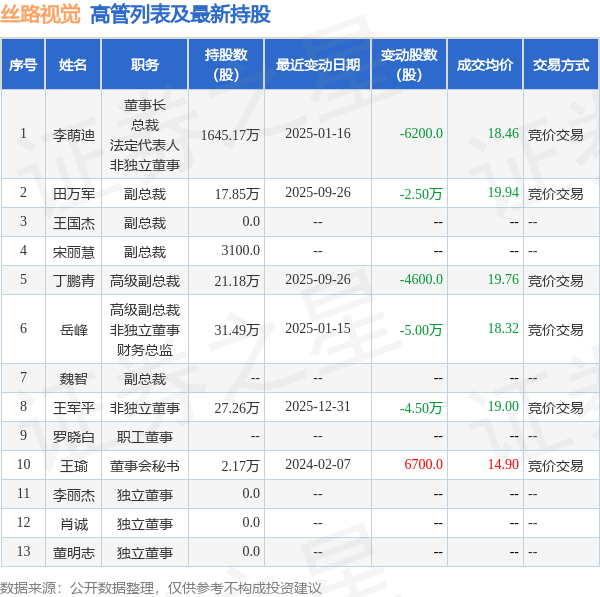Click the 成交均价 column header
600x597 pixels.
485,65
